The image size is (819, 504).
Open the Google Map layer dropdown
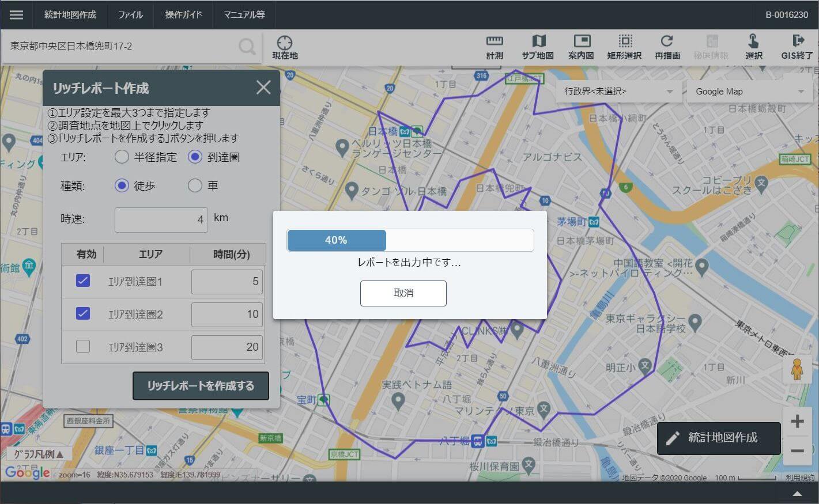coord(748,91)
